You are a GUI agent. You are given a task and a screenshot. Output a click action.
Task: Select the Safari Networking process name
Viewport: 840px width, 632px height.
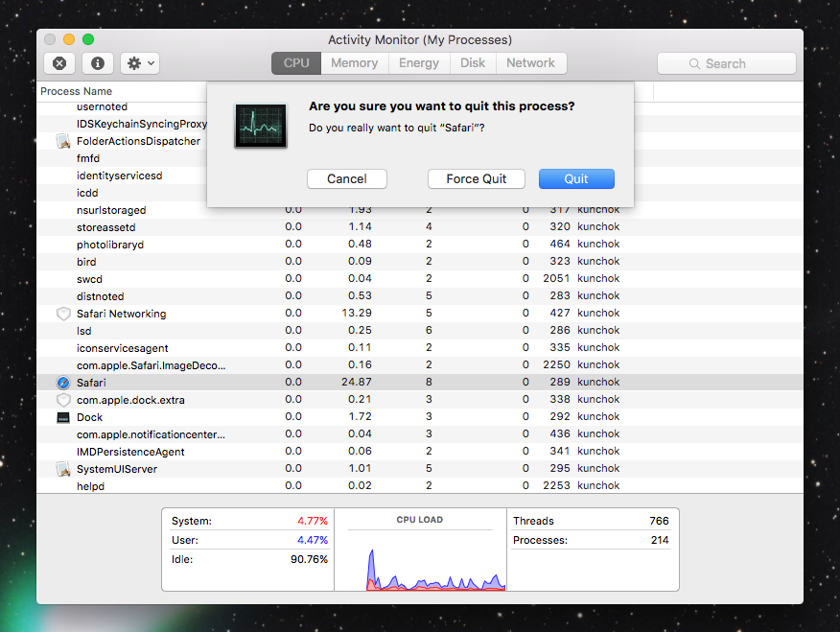(x=121, y=314)
